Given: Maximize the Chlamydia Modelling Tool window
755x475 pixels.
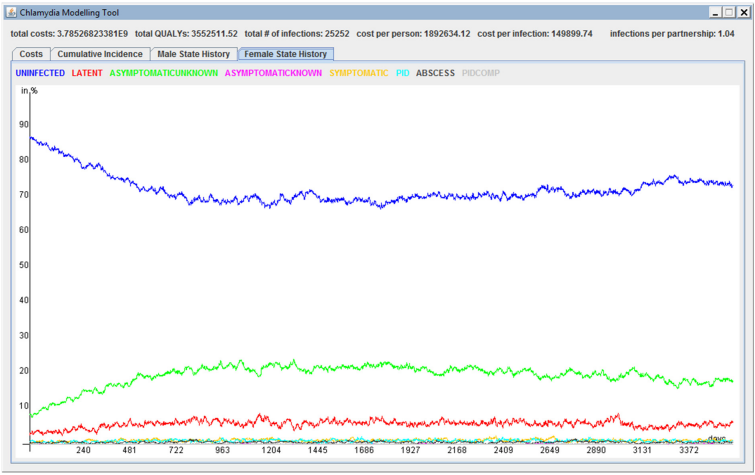Looking at the screenshot, I should pyautogui.click(x=728, y=12).
